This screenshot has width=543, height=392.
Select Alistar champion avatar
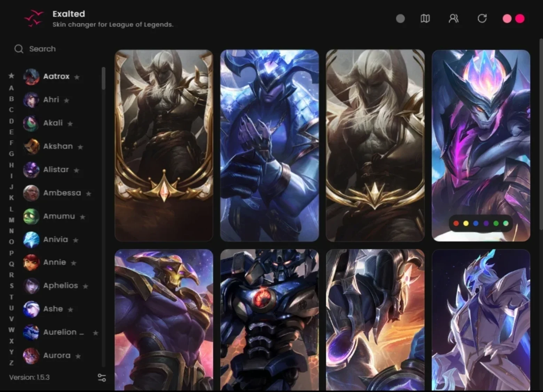tap(31, 170)
